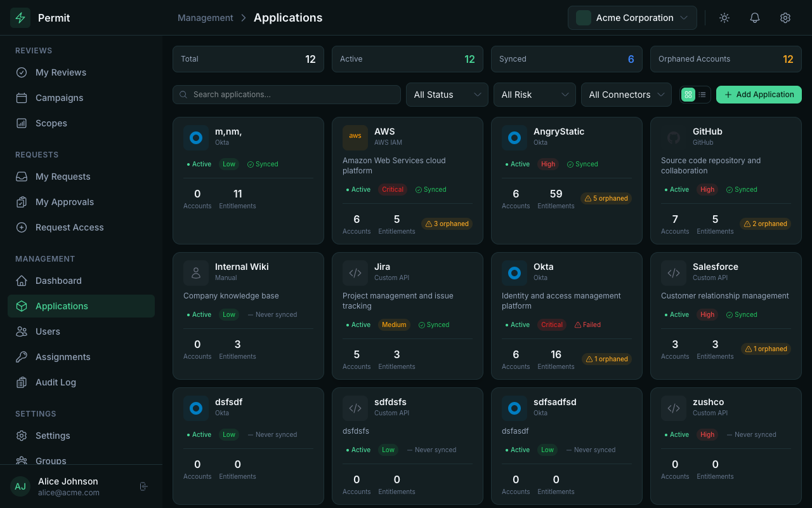812x508 pixels.
Task: Enable grid view layout
Action: point(688,94)
